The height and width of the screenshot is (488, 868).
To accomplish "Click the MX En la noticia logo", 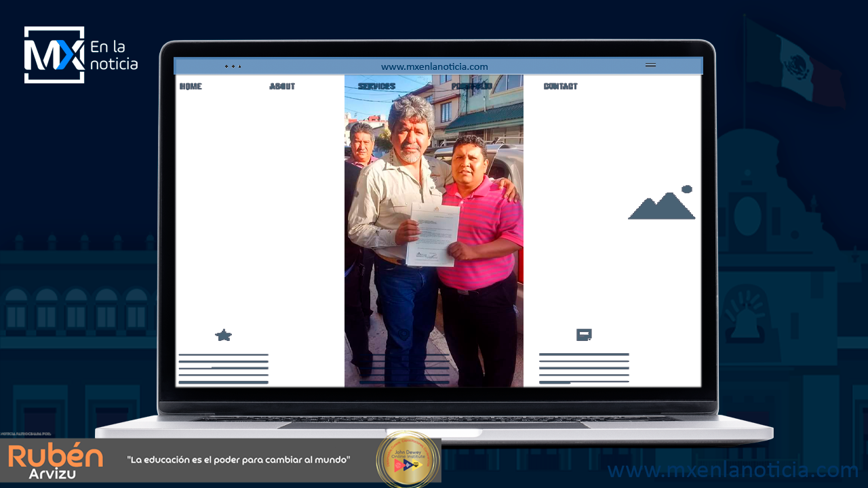I will point(81,55).
